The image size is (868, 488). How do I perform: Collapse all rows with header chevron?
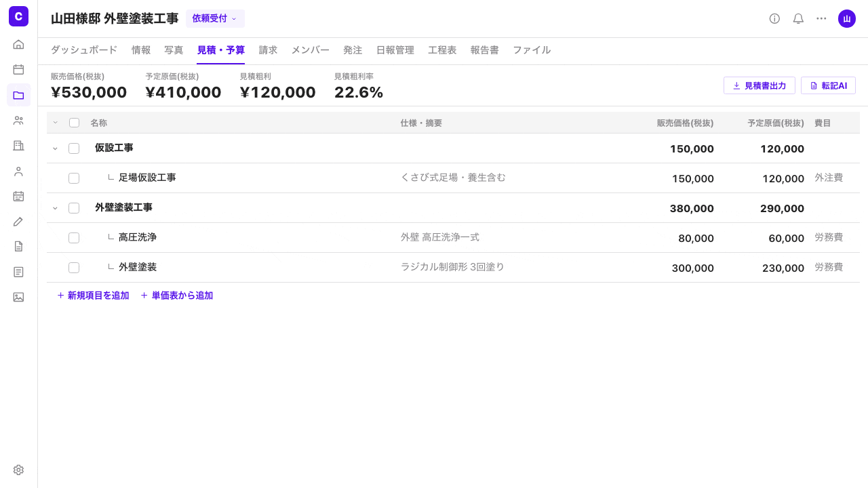(56, 123)
